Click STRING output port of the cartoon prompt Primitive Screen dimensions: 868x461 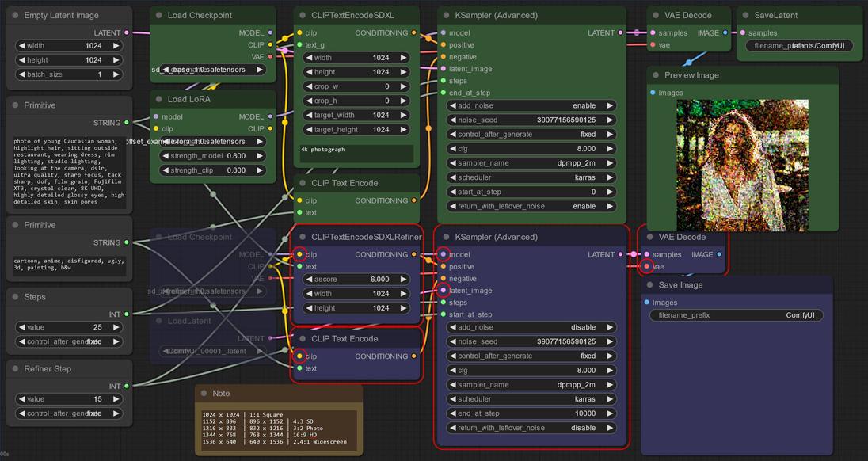pyautogui.click(x=127, y=242)
